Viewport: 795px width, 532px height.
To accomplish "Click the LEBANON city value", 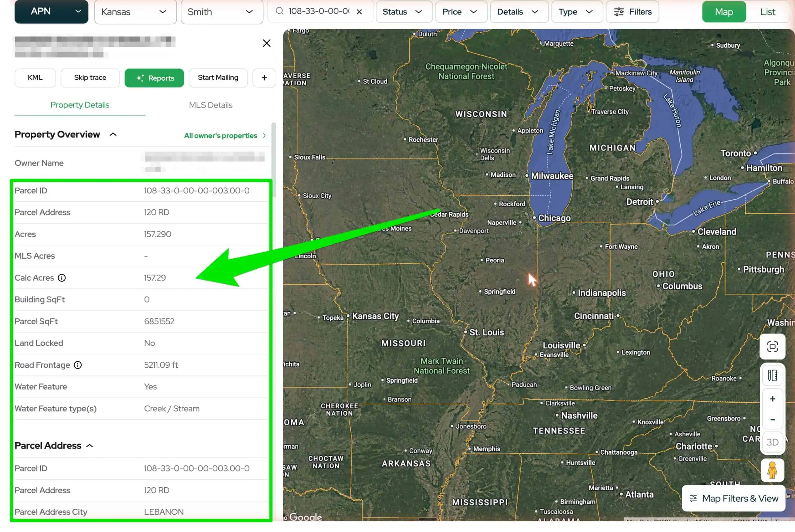I will (164, 512).
